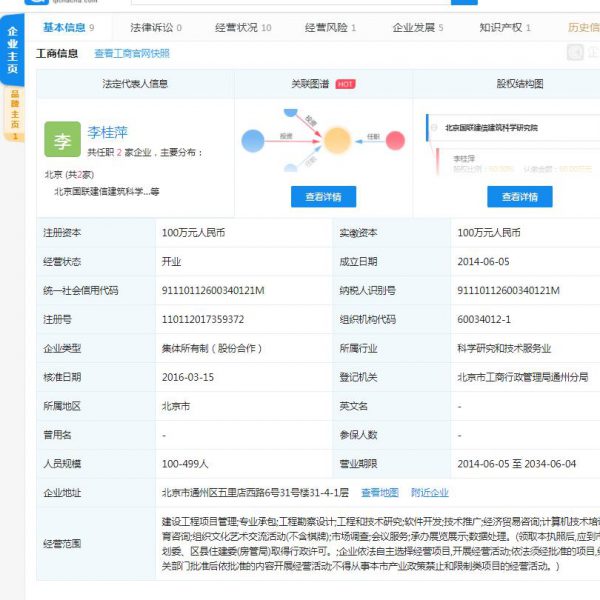Switch to the 法律诉讼 tab

tap(156, 28)
